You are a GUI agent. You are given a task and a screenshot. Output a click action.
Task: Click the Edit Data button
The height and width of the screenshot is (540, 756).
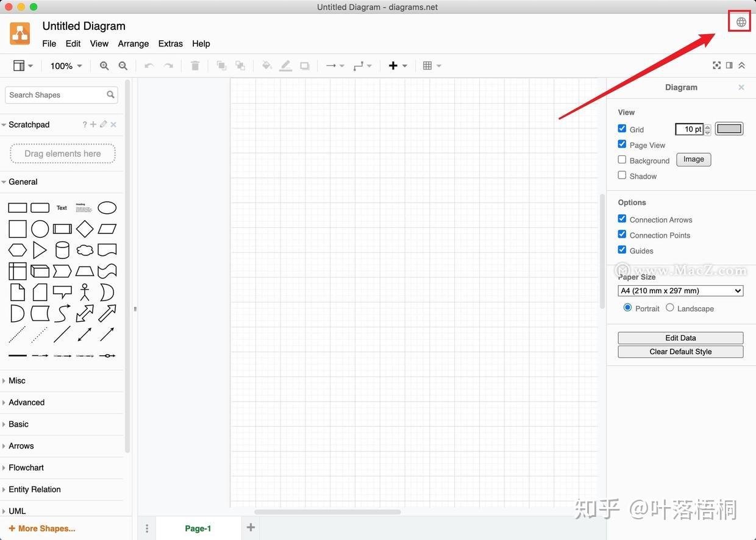[x=680, y=338]
